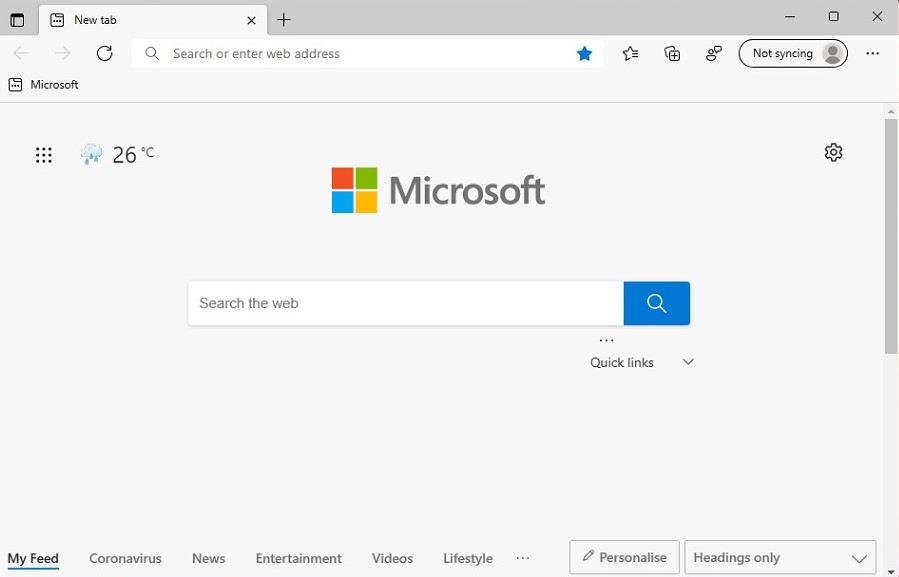Viewport: 899px width, 577px height.
Task: Open the vertical tabs panel icon
Action: tap(18, 20)
